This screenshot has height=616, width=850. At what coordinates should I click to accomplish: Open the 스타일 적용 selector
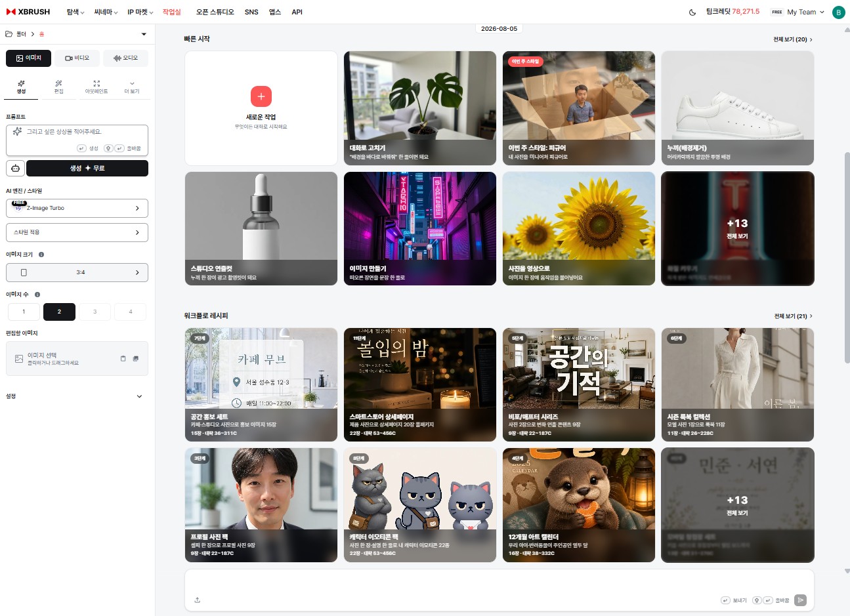click(x=77, y=232)
